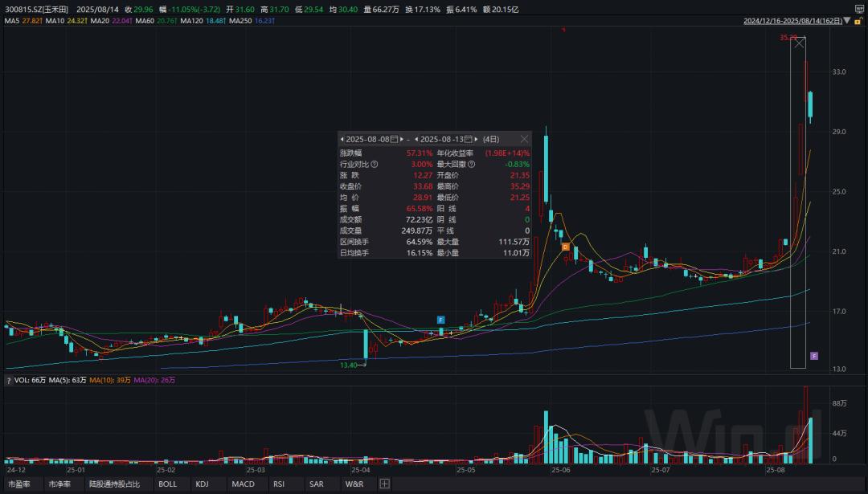Click the orange D marker near June
Viewport: 868px width, 494px height.
coord(565,247)
